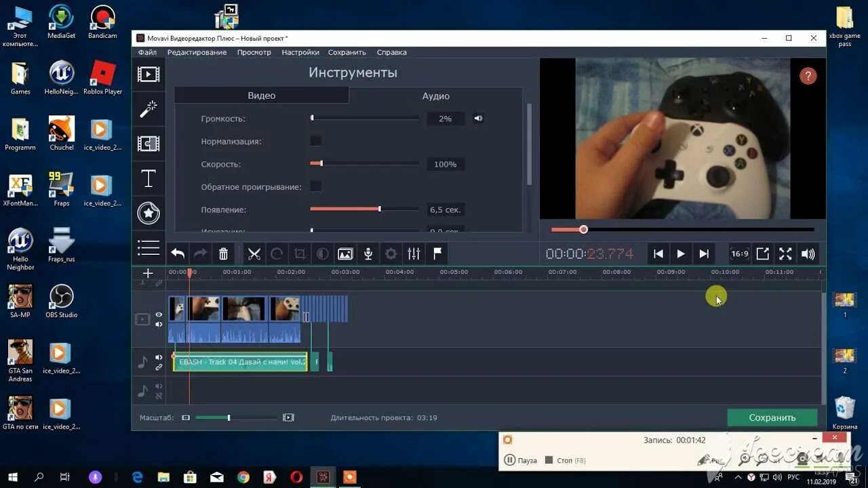Open the transitions panel icon
Screen dimensions: 868x488
point(149,144)
